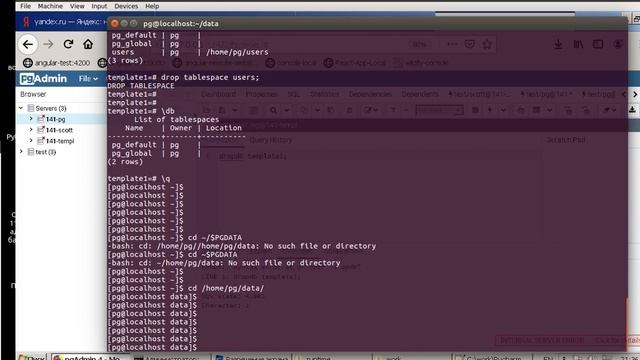640x360 pixels.
Task: Close the pg@localhost terminal window
Action: tap(115, 24)
